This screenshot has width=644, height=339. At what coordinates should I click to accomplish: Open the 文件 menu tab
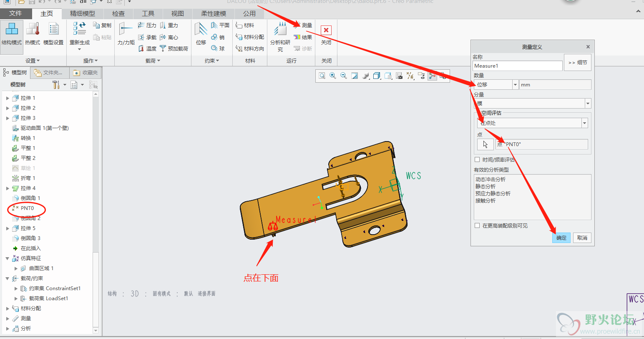click(15, 13)
